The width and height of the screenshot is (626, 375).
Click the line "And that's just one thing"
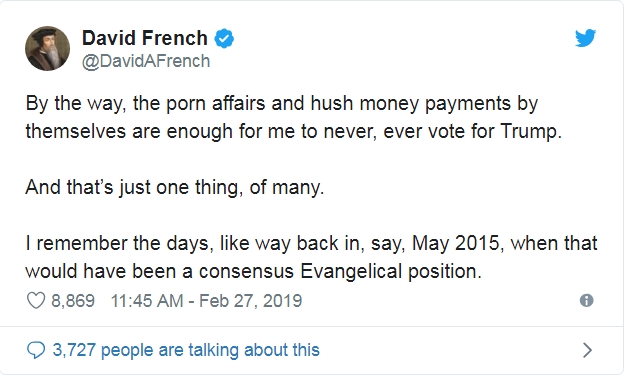174,187
